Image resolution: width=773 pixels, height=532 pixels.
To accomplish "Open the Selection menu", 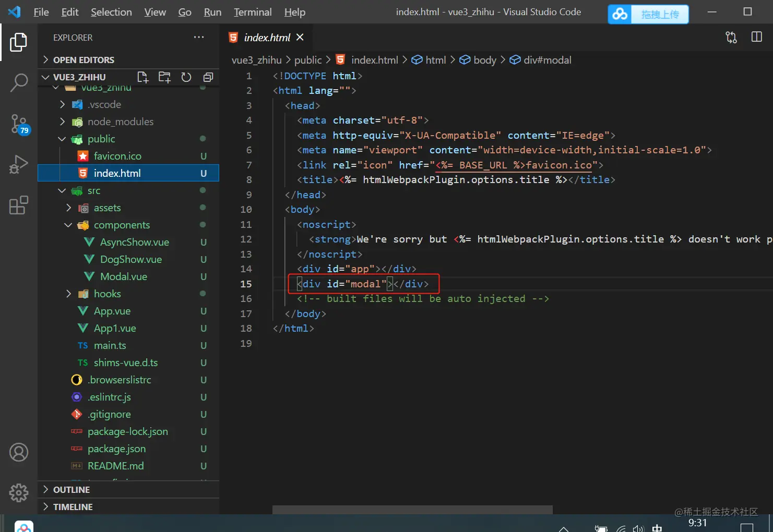I will [x=111, y=12].
